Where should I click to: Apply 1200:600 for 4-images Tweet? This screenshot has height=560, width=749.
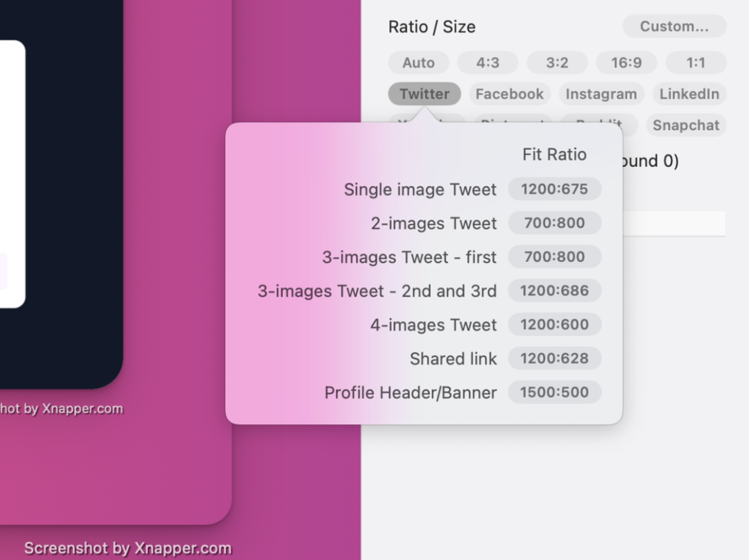point(555,324)
